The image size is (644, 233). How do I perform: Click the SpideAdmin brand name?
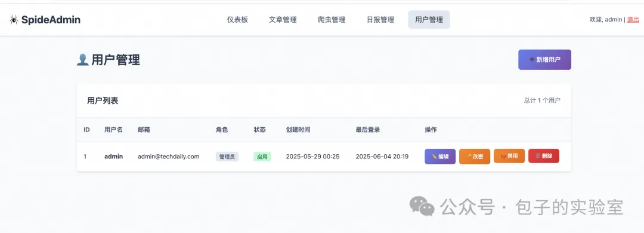pos(51,20)
